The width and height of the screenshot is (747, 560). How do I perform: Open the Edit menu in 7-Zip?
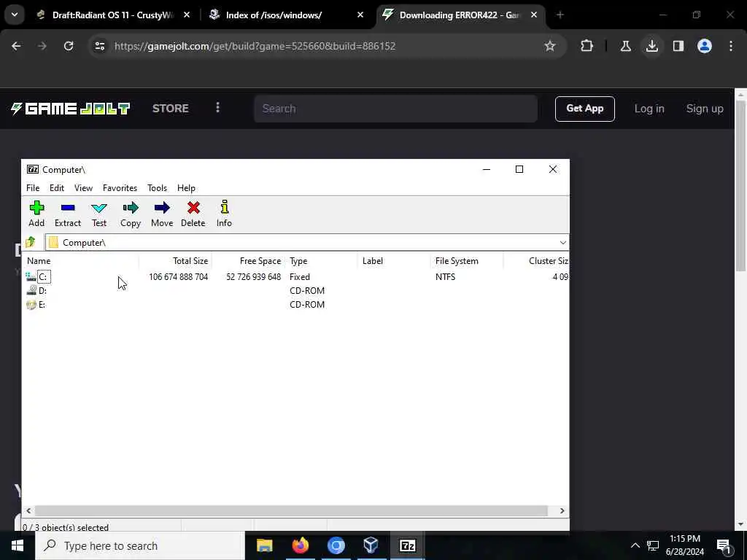point(57,188)
